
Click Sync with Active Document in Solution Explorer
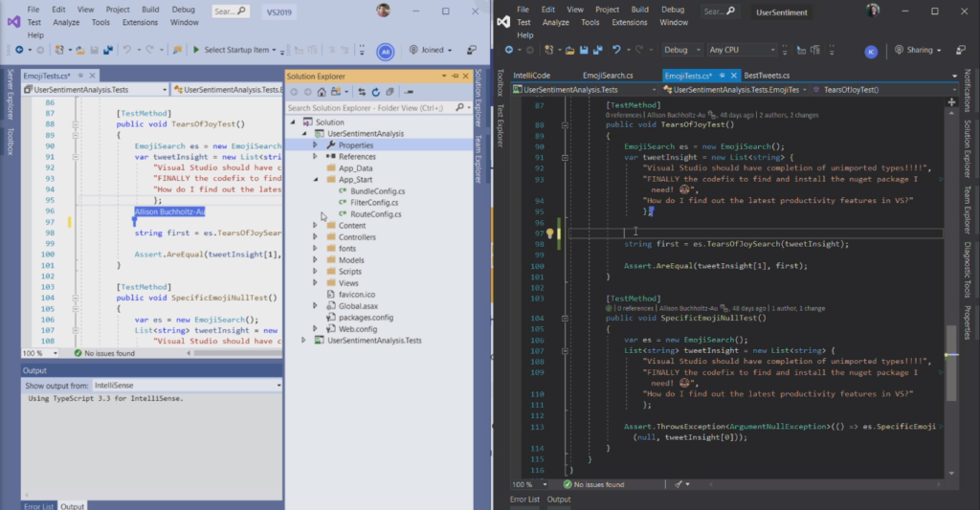[x=362, y=92]
